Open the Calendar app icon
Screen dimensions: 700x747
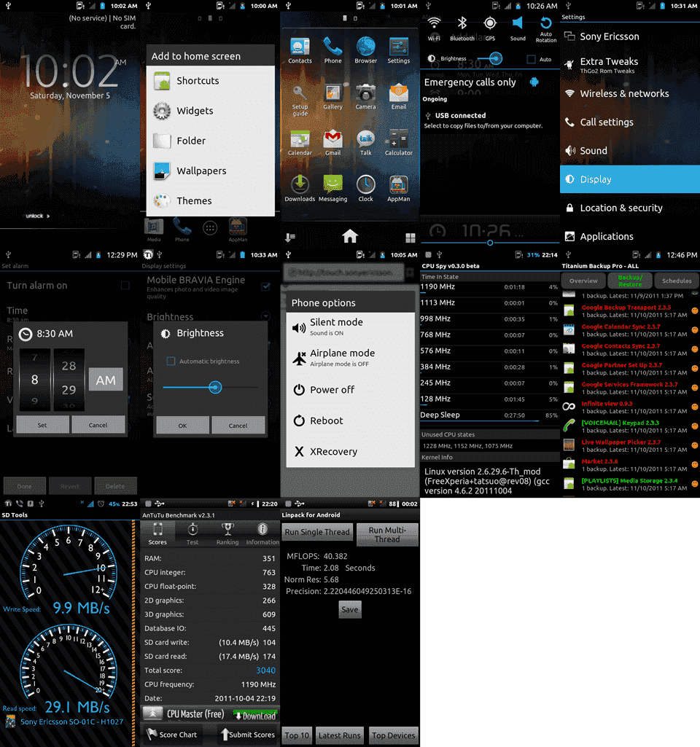tap(300, 143)
